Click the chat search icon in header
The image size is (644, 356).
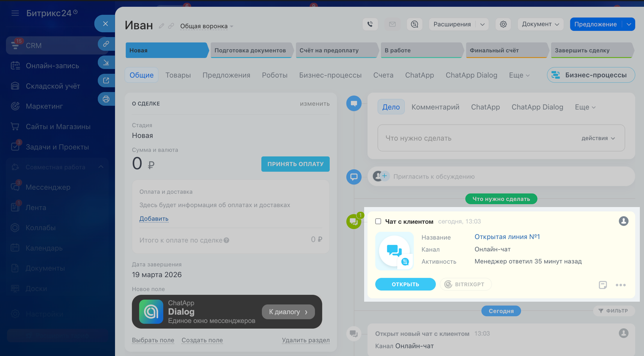[414, 24]
